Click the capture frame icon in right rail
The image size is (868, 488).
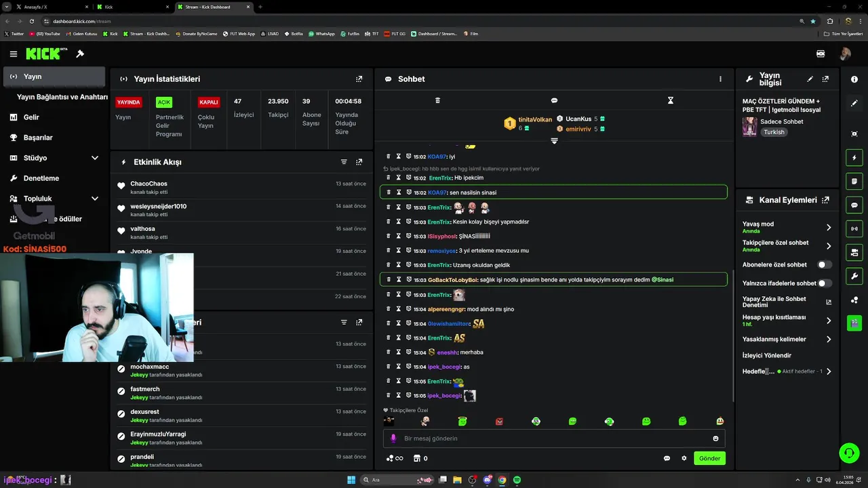click(854, 134)
